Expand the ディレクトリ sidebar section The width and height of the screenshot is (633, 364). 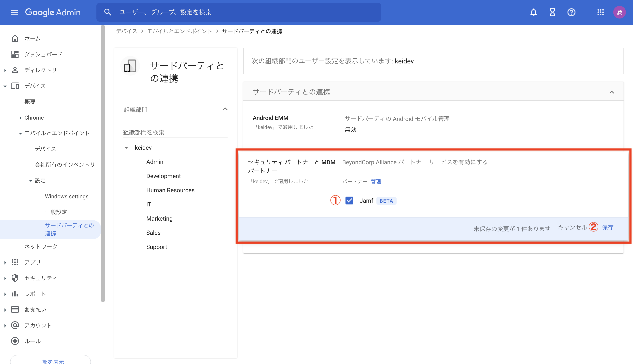(5, 70)
